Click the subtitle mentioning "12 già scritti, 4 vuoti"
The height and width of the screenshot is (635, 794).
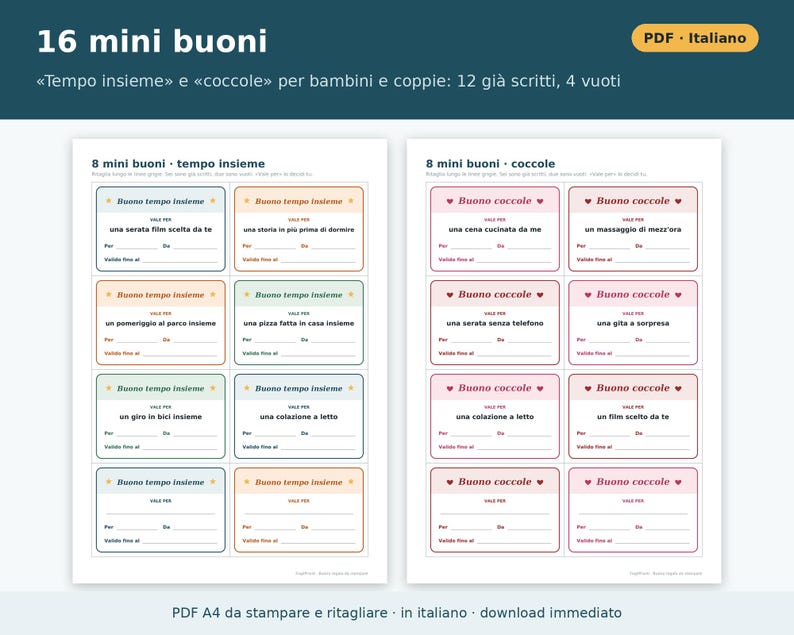pos(328,81)
